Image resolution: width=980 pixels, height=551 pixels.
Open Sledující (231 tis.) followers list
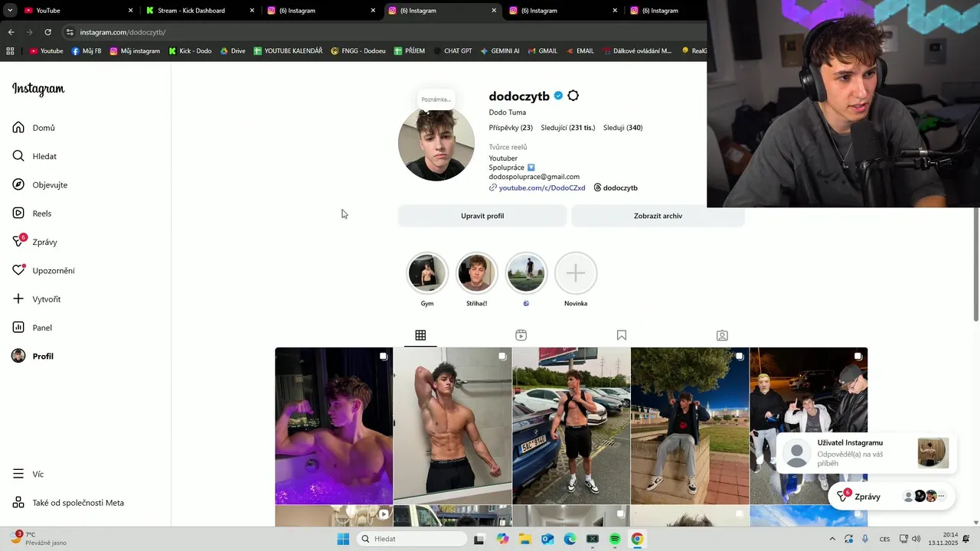pos(567,128)
